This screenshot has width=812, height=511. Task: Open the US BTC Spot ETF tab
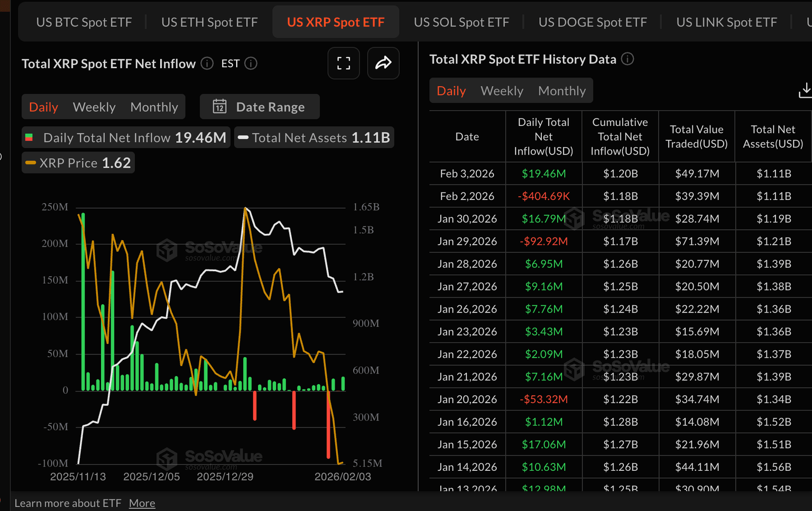point(84,22)
